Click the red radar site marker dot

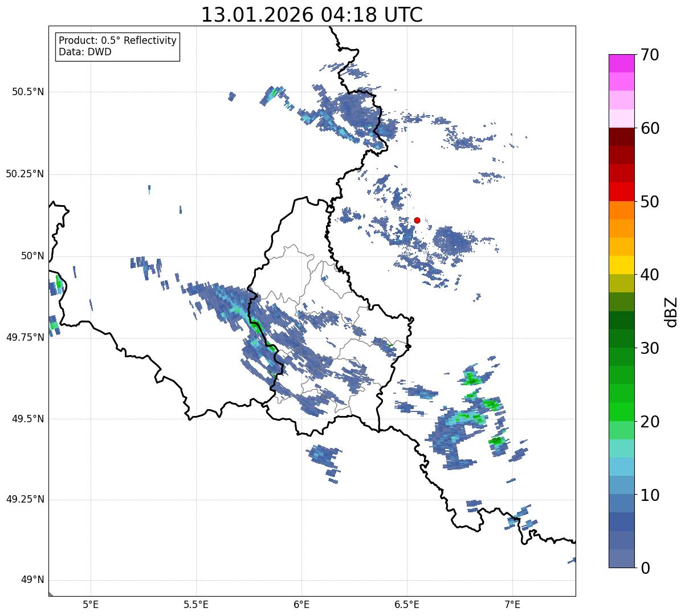(x=417, y=220)
